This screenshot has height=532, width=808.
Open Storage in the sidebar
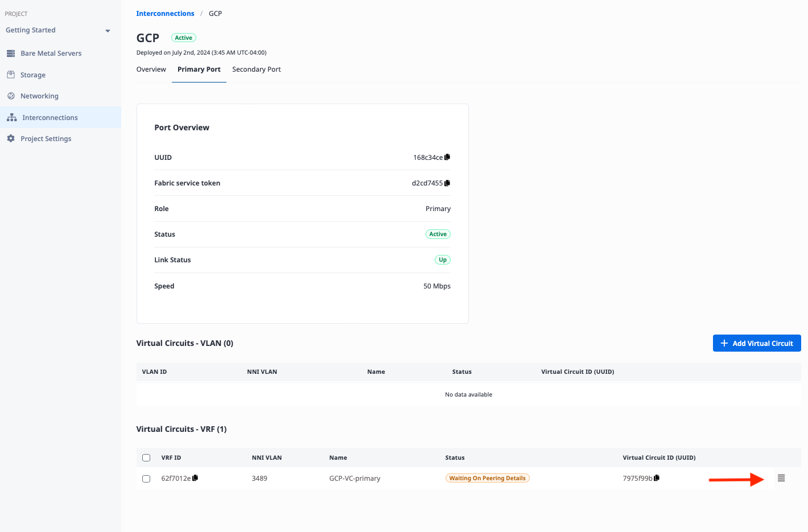33,75
